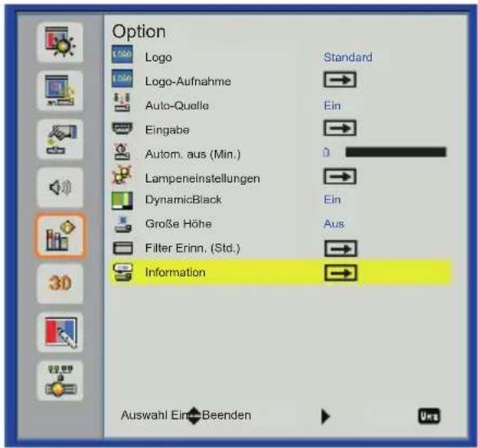Open the Setup projector installation sidebar icon
The height and width of the screenshot is (448, 478).
(x=60, y=139)
